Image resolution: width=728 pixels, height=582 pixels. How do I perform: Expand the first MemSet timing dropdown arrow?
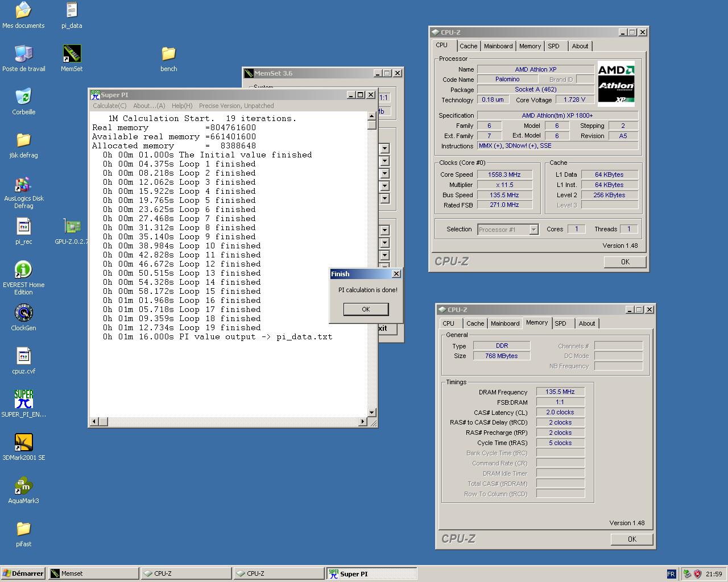(x=384, y=148)
